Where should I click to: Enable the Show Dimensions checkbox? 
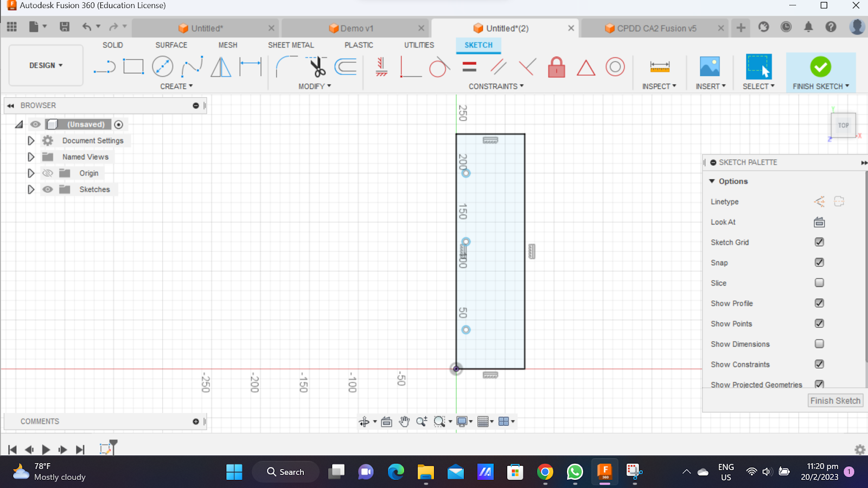click(x=819, y=344)
